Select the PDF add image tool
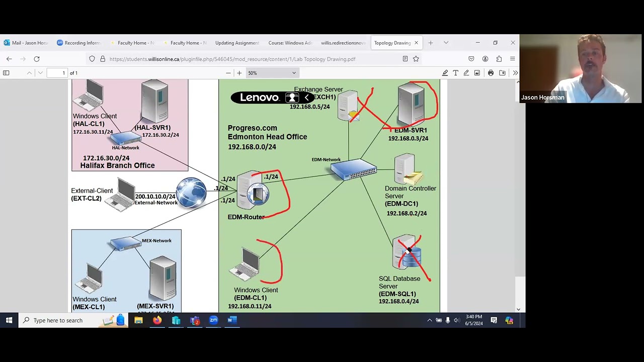 (x=477, y=73)
